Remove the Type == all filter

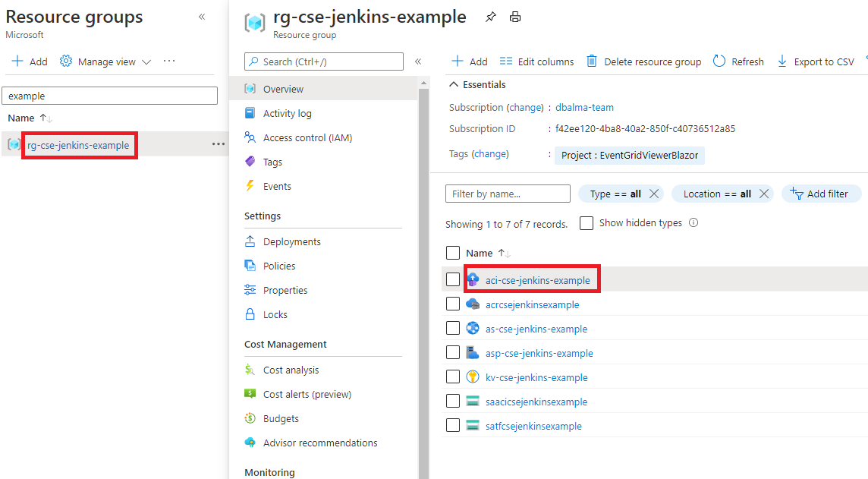point(654,194)
